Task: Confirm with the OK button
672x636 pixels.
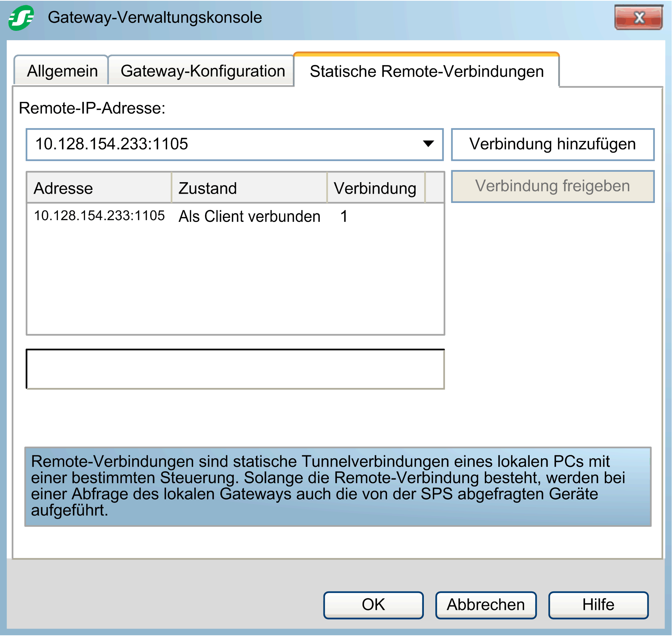Action: click(x=373, y=605)
